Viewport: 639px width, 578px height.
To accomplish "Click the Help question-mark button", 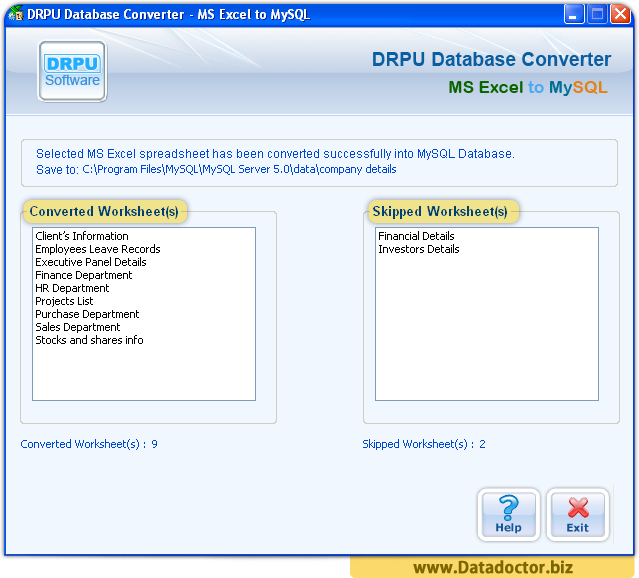I will point(509,514).
